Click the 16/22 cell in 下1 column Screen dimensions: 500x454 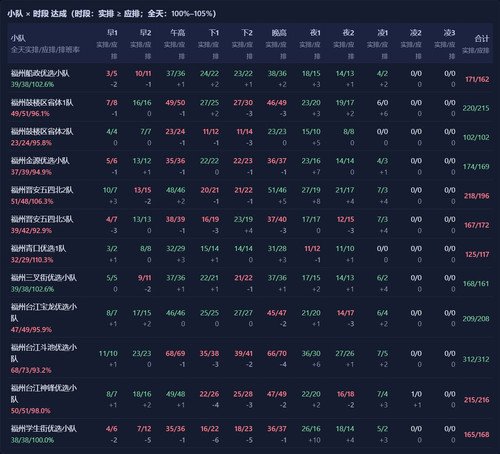[210, 429]
